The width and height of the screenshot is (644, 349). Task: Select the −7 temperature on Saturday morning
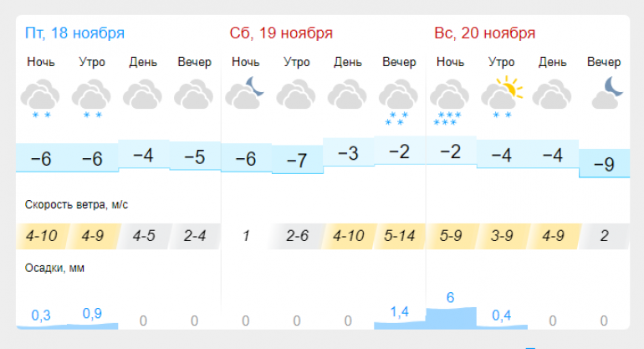[297, 160]
